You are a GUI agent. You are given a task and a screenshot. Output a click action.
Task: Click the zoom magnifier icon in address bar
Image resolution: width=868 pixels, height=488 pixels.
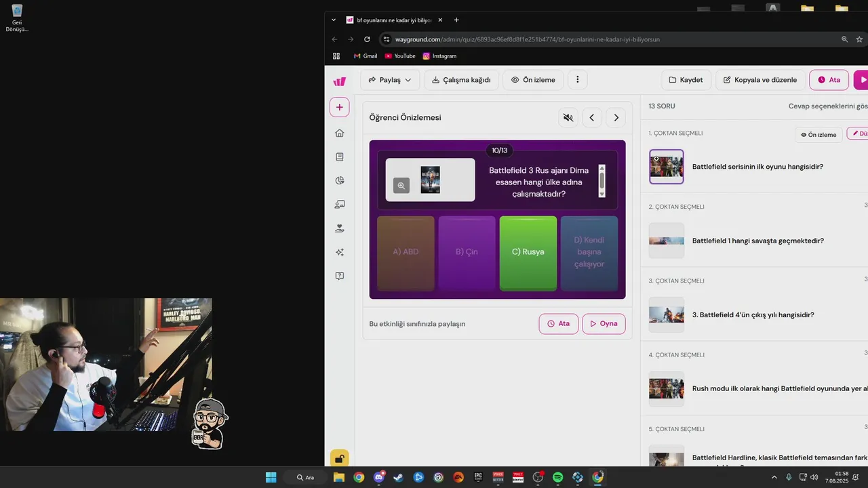[x=844, y=39]
